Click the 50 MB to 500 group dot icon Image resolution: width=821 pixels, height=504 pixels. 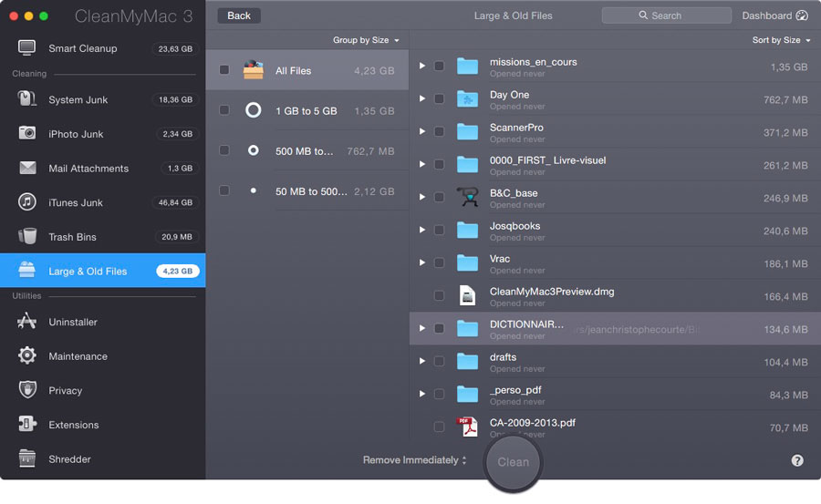coord(254,190)
